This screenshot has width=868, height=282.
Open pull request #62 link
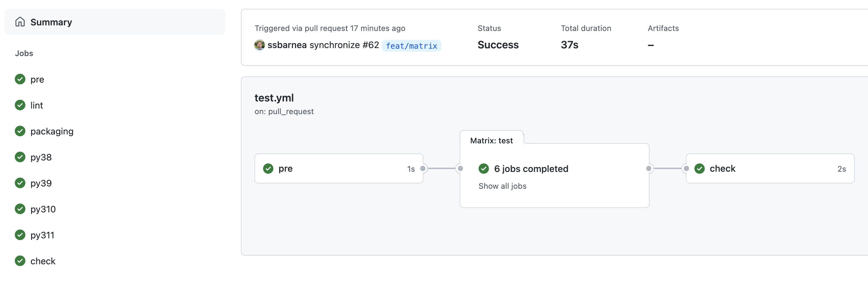[x=371, y=45]
